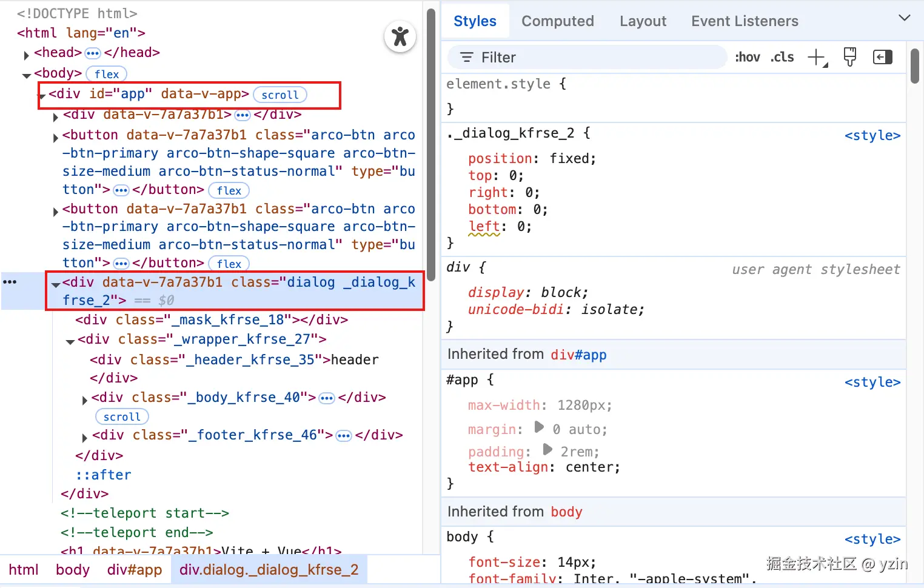Screen dimensions: 924x588
Task: Select the teleport start comment node
Action: tap(144, 513)
